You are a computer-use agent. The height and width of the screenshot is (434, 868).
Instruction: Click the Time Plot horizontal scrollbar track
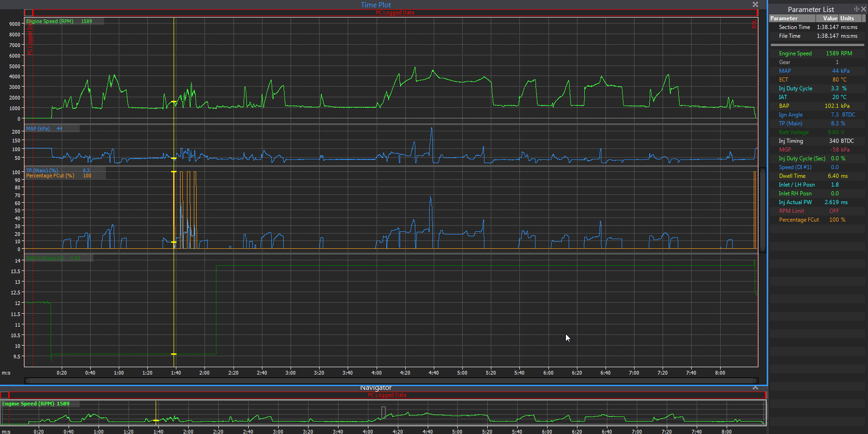[391, 381]
